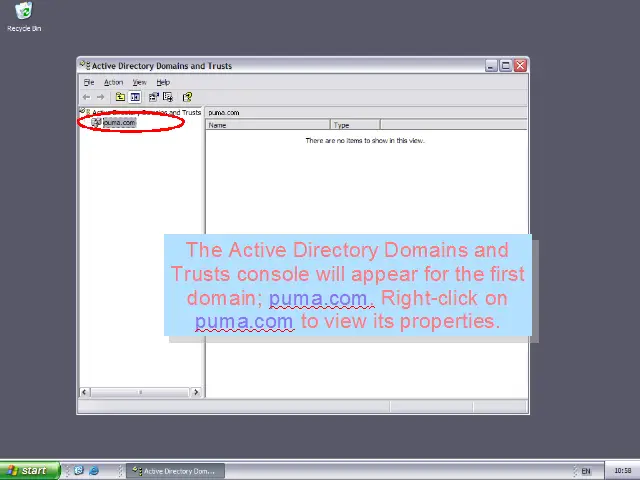
Task: Click the Back arrow toolbar button
Action: pyautogui.click(x=87, y=97)
